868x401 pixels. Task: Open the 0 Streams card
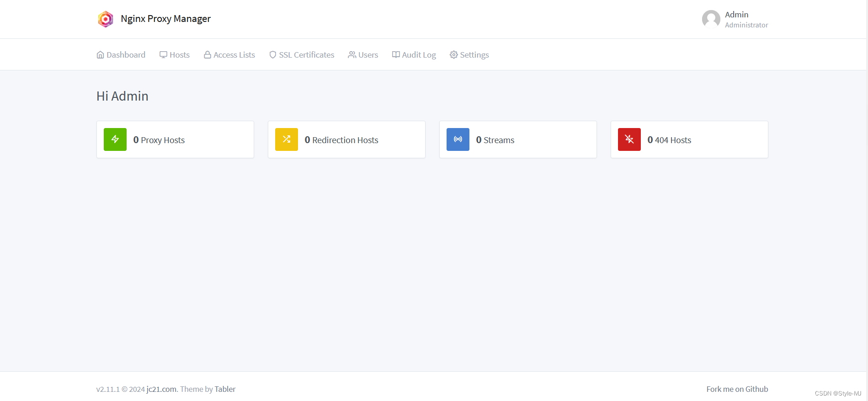coord(518,139)
